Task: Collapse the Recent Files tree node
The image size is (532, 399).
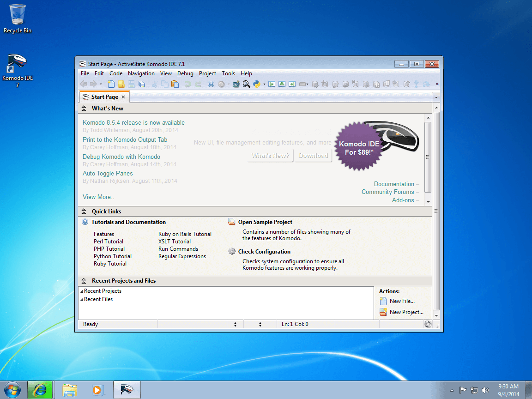Action: tap(82, 300)
